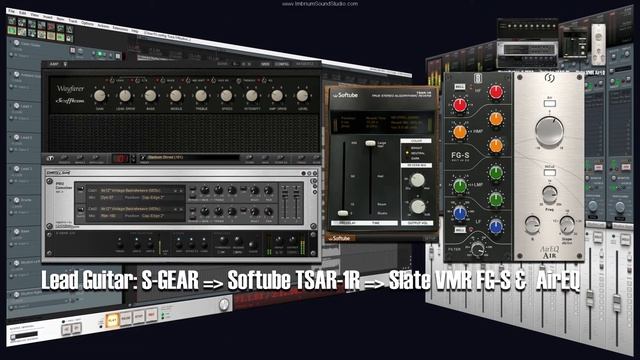Click the Level knob on Wayfarer amp
640x360 pixels.
tap(302, 96)
